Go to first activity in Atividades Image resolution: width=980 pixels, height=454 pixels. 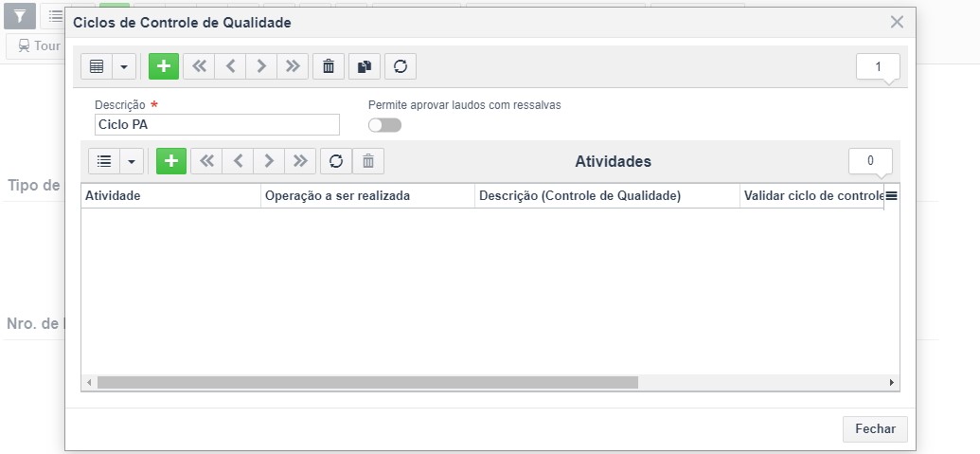206,161
